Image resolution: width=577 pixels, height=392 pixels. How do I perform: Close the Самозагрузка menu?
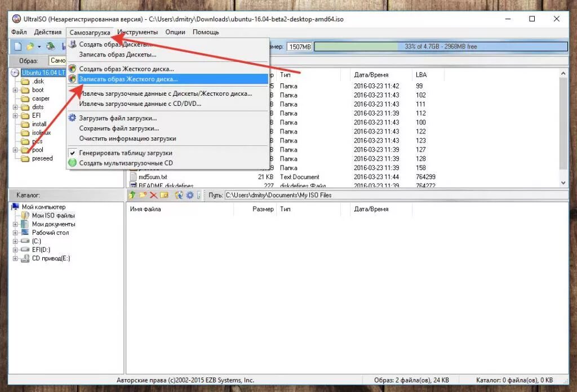click(90, 32)
